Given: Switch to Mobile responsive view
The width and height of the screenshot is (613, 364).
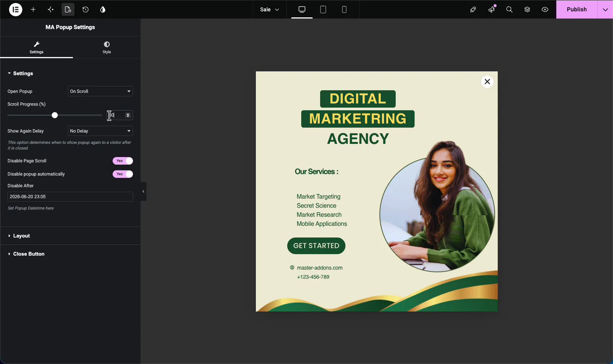Looking at the screenshot, I should [x=344, y=9].
